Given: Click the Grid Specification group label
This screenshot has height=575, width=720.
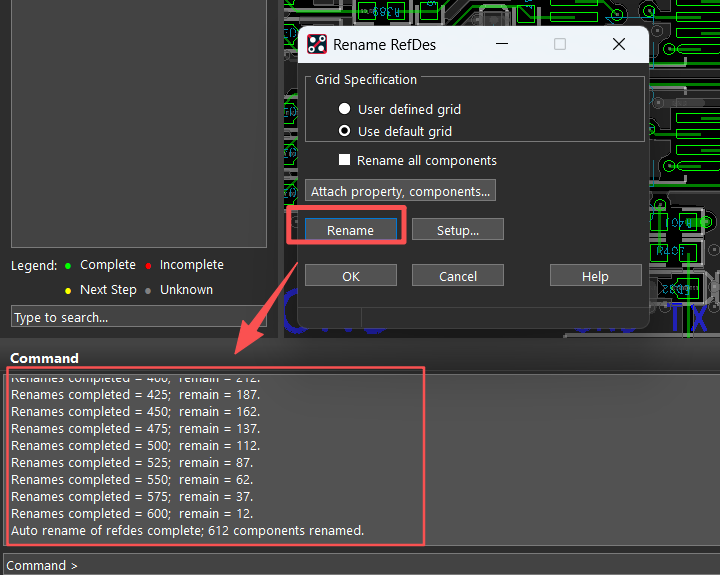Looking at the screenshot, I should coord(366,79).
